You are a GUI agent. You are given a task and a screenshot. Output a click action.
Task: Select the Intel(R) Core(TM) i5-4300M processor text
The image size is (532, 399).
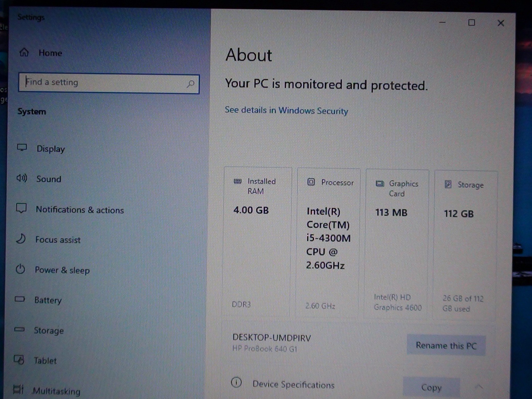click(329, 238)
